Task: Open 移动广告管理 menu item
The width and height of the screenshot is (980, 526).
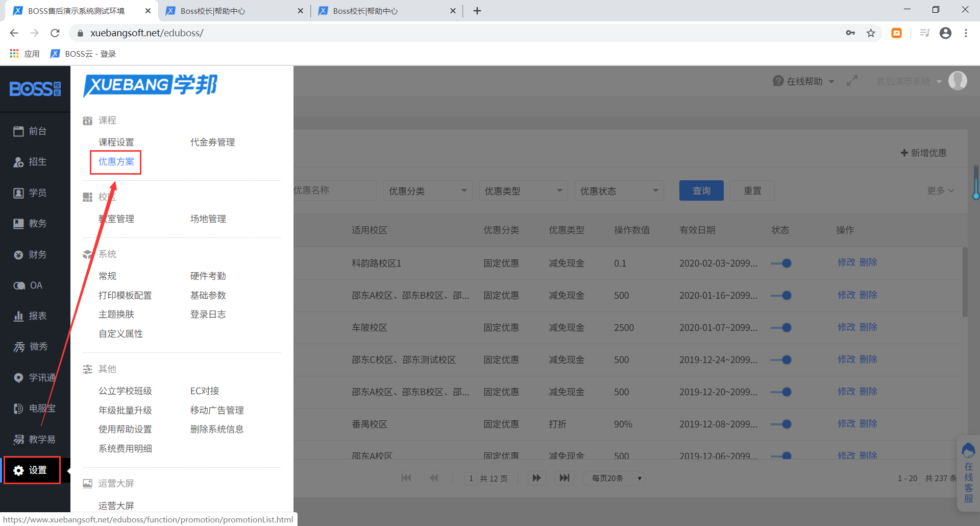Action: pyautogui.click(x=217, y=411)
